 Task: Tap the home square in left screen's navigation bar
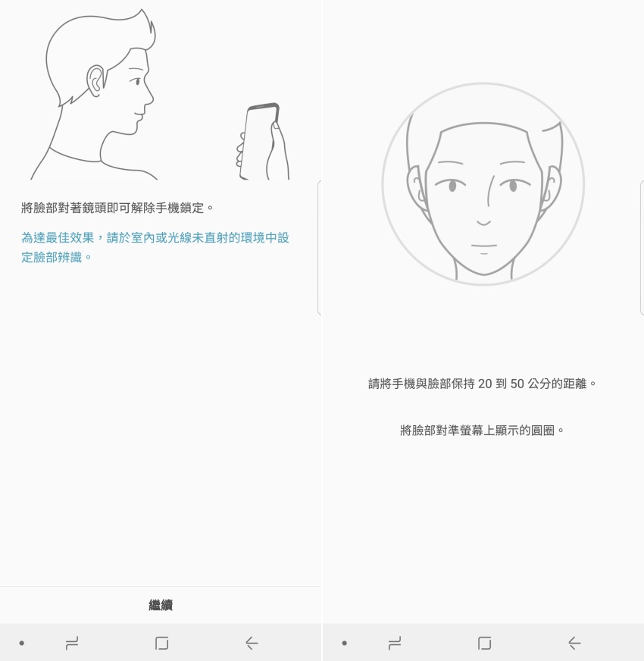(162, 644)
